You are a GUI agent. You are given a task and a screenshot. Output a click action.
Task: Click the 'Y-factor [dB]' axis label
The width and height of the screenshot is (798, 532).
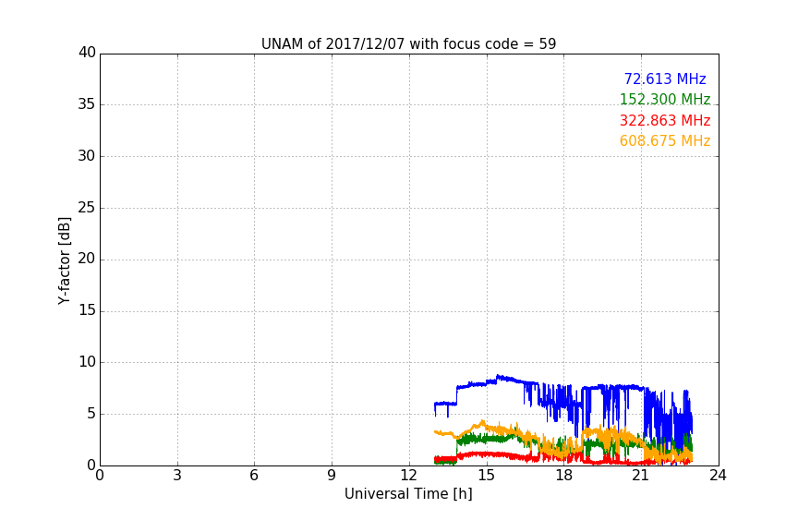[x=64, y=260]
